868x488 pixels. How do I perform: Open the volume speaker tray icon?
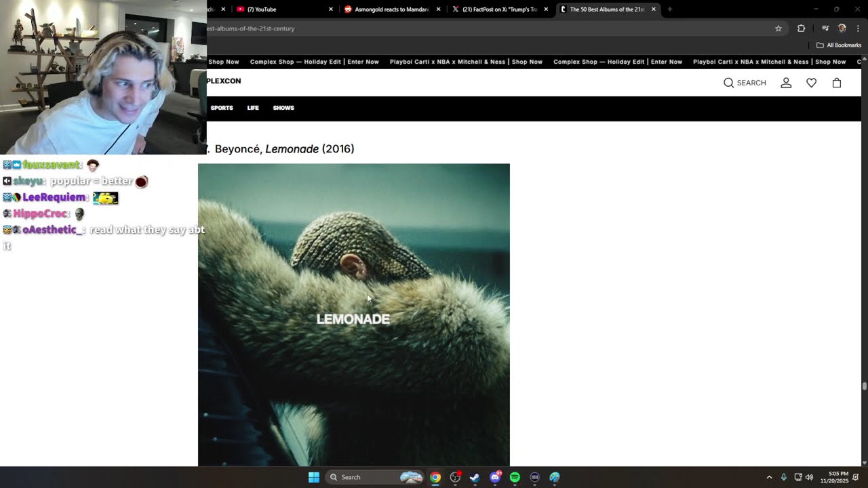point(809,477)
